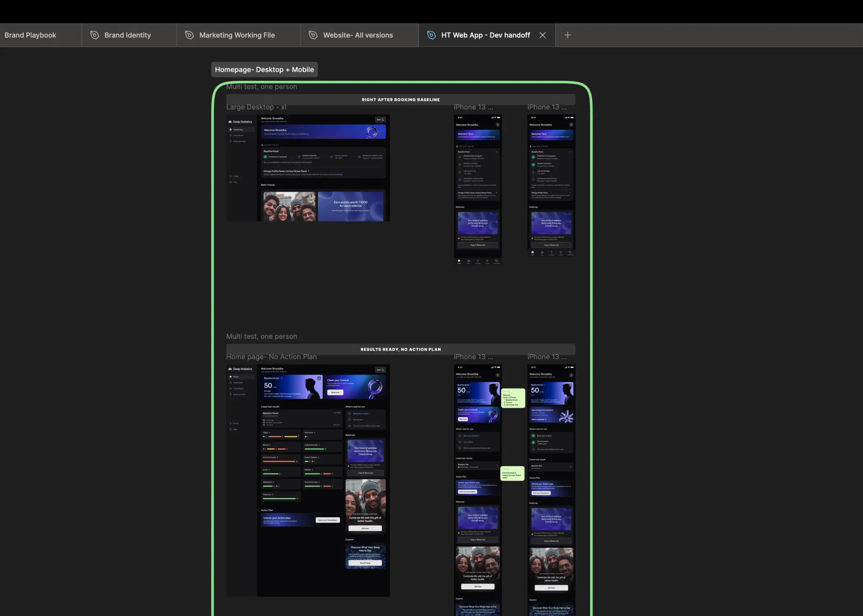Click Cart button in No Action Plan desktop frame
Screen dimensions: 863x616
click(380, 370)
